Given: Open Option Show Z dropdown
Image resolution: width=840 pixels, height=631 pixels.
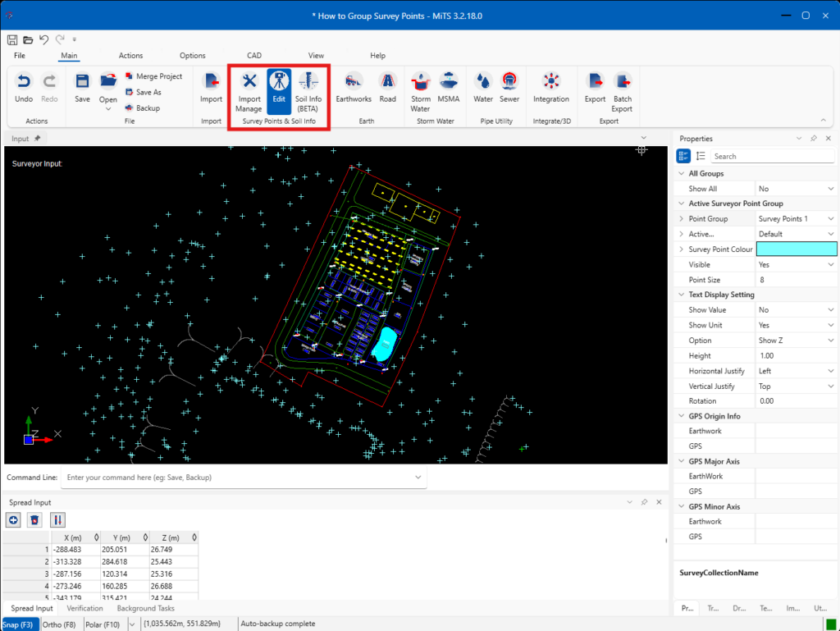Looking at the screenshot, I should point(830,341).
